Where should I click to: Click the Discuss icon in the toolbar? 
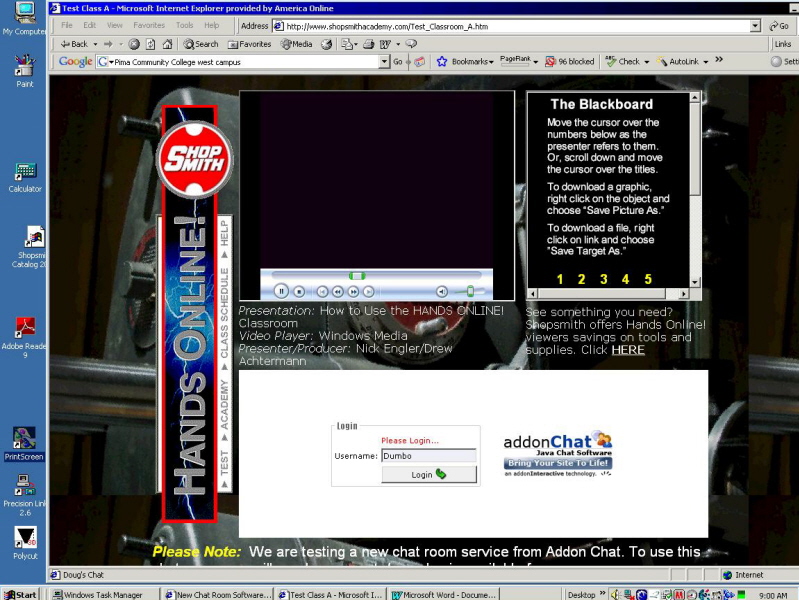tap(411, 44)
